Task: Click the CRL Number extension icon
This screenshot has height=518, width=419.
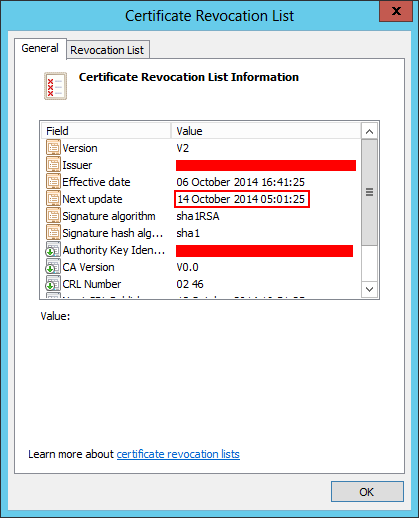Action: [x=53, y=284]
